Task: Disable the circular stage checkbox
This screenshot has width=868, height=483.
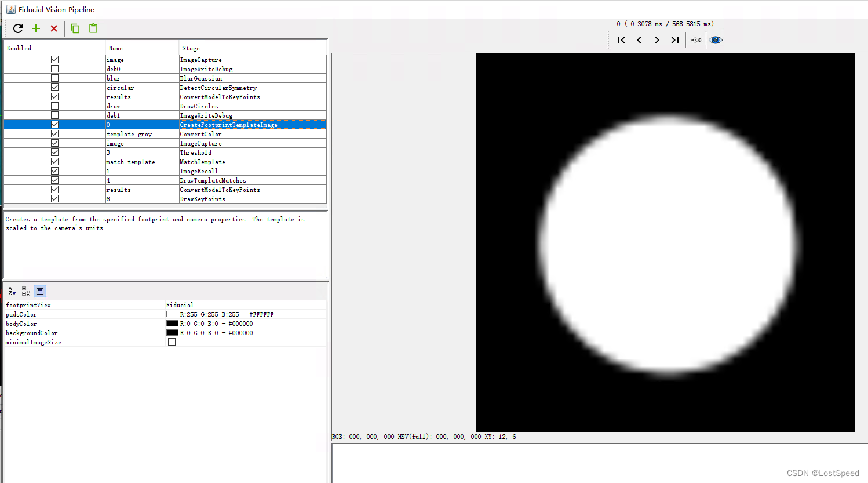Action: pos(54,88)
